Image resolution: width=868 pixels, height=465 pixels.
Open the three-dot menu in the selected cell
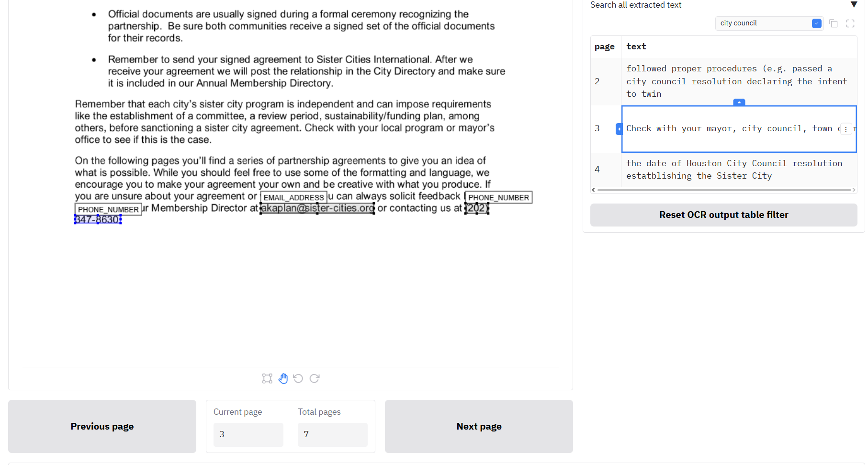coord(846,129)
